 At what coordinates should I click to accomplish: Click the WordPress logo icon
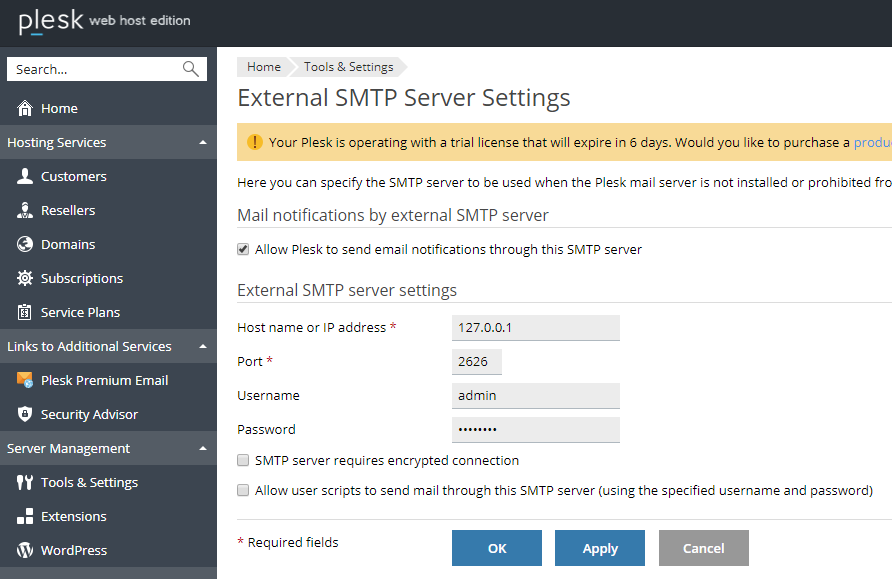pos(25,550)
